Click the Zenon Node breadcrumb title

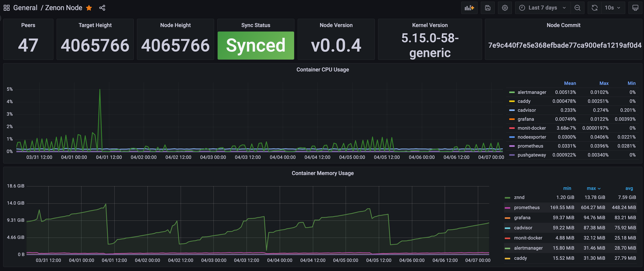tap(64, 8)
